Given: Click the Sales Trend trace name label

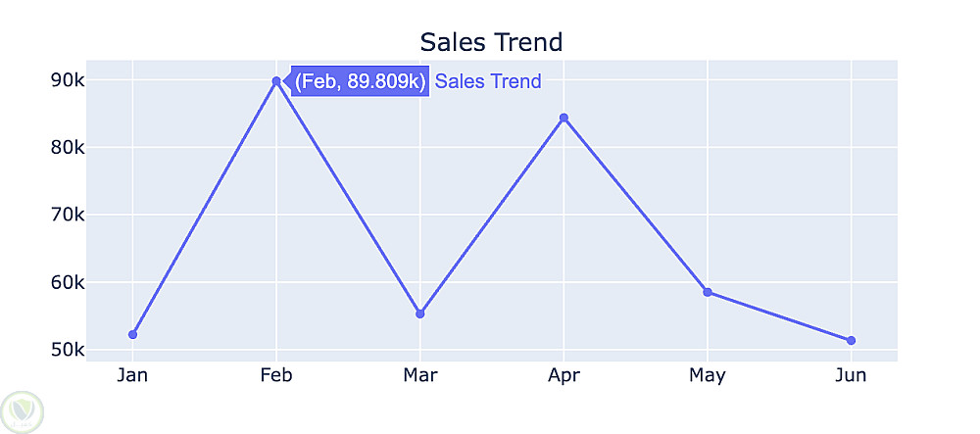Looking at the screenshot, I should click(x=488, y=81).
